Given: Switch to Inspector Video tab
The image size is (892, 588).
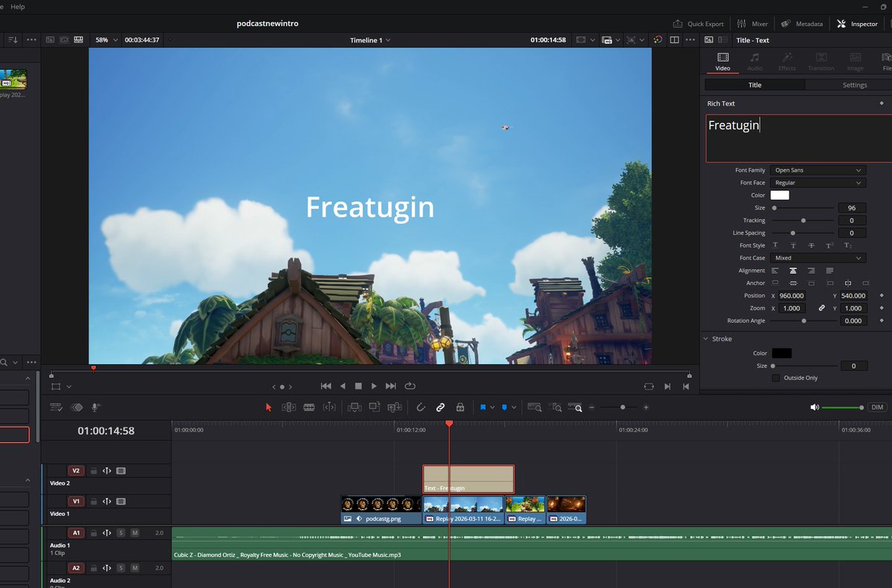Looking at the screenshot, I should point(723,62).
